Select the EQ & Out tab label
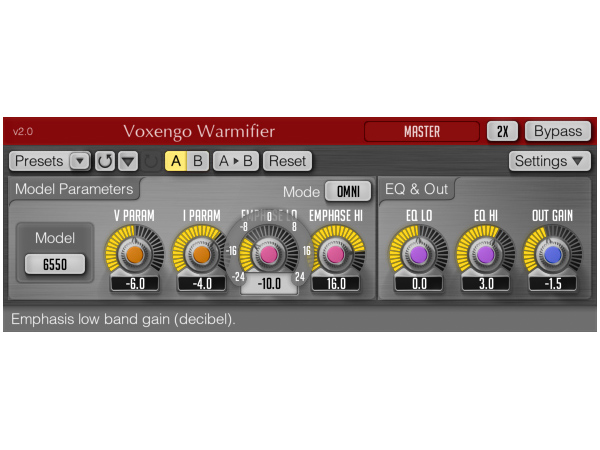The height and width of the screenshot is (450, 600). pos(416,189)
